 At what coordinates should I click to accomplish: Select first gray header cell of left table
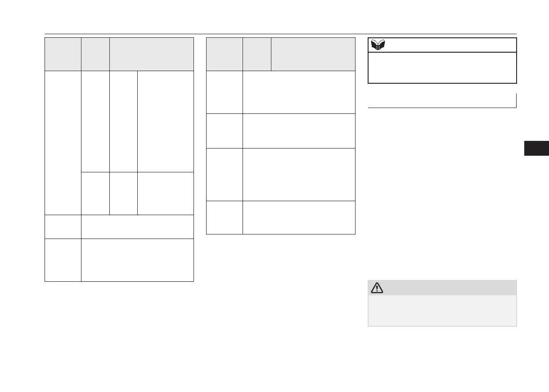coord(63,54)
